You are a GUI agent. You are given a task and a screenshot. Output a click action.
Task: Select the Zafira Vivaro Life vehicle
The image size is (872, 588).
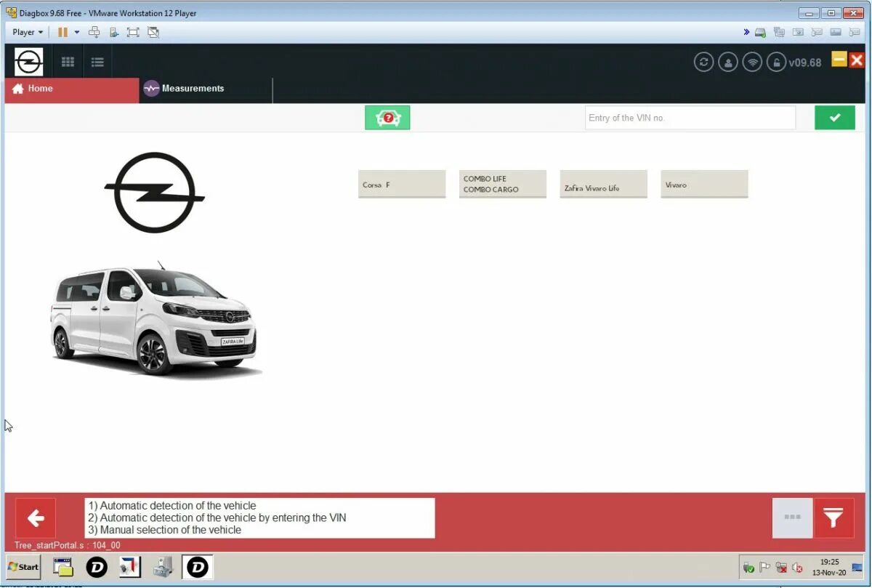(603, 184)
